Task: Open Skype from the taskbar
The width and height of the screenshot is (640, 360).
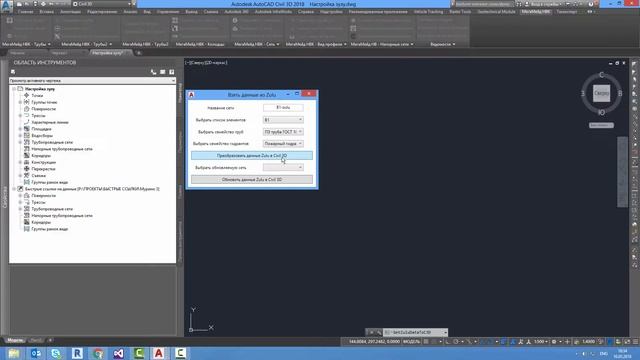Action: pyautogui.click(x=56, y=353)
